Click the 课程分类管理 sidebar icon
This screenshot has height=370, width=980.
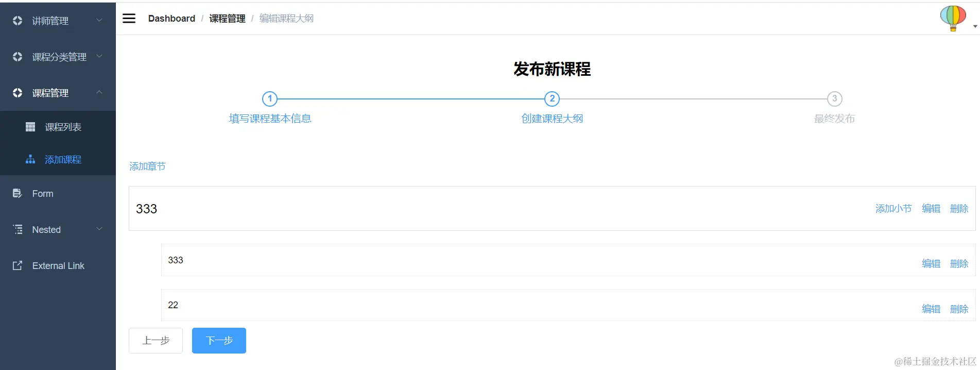point(18,57)
